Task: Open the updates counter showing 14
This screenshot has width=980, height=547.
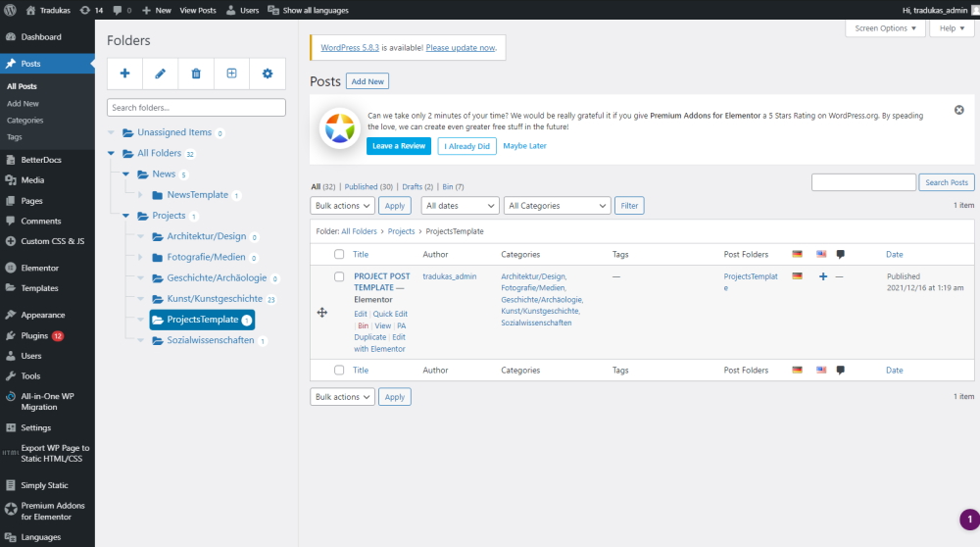Action: (x=91, y=10)
